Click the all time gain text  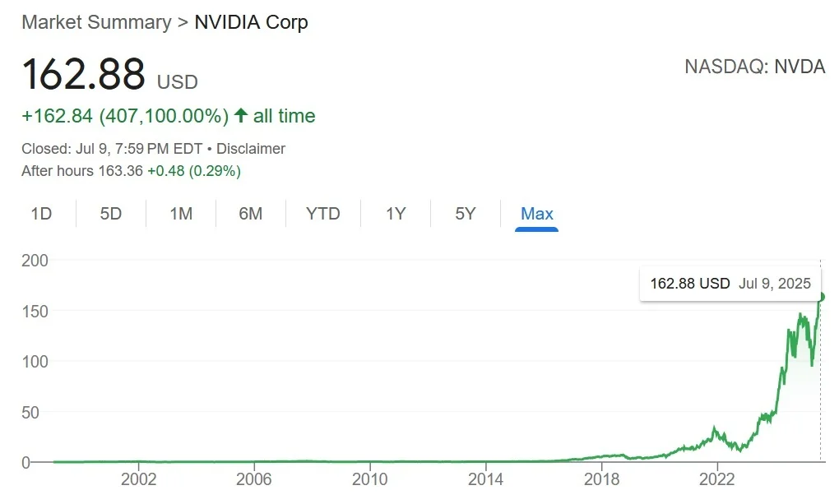point(284,115)
